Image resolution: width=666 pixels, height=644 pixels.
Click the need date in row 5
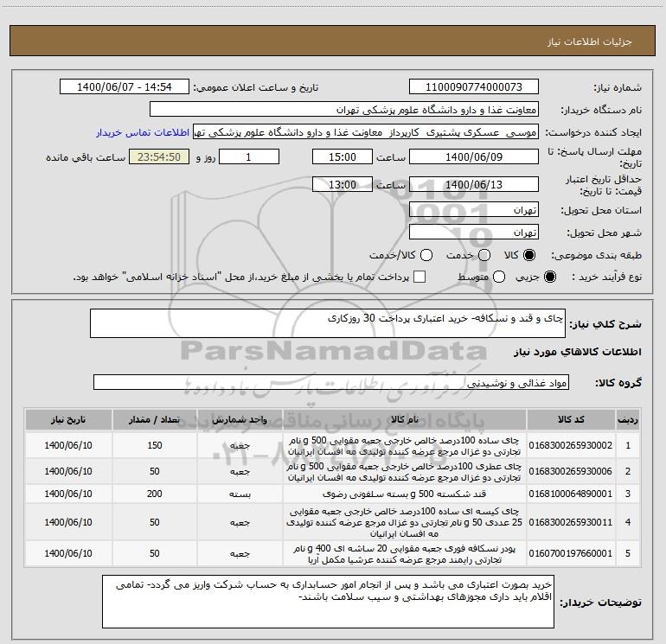tap(68, 553)
